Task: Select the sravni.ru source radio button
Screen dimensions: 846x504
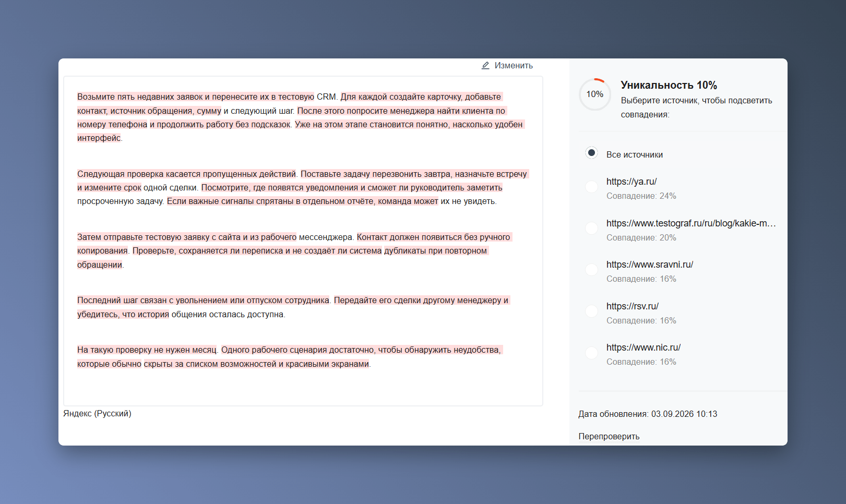Action: (x=591, y=269)
